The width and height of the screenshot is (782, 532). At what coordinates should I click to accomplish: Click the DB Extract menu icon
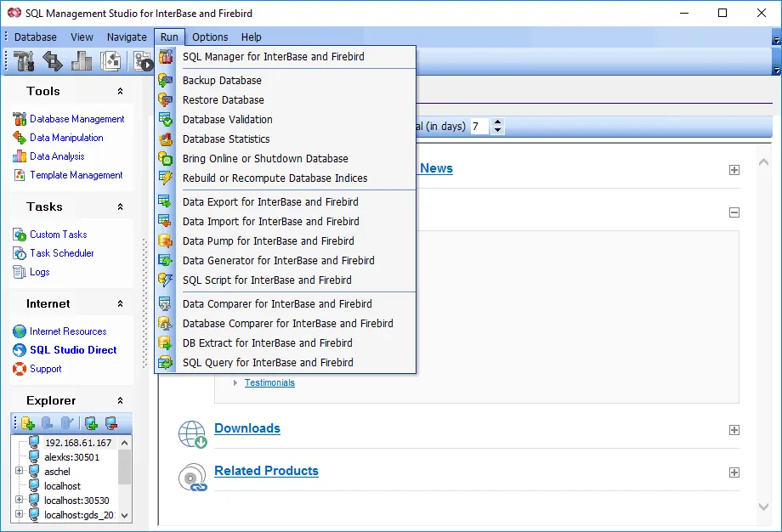point(165,343)
